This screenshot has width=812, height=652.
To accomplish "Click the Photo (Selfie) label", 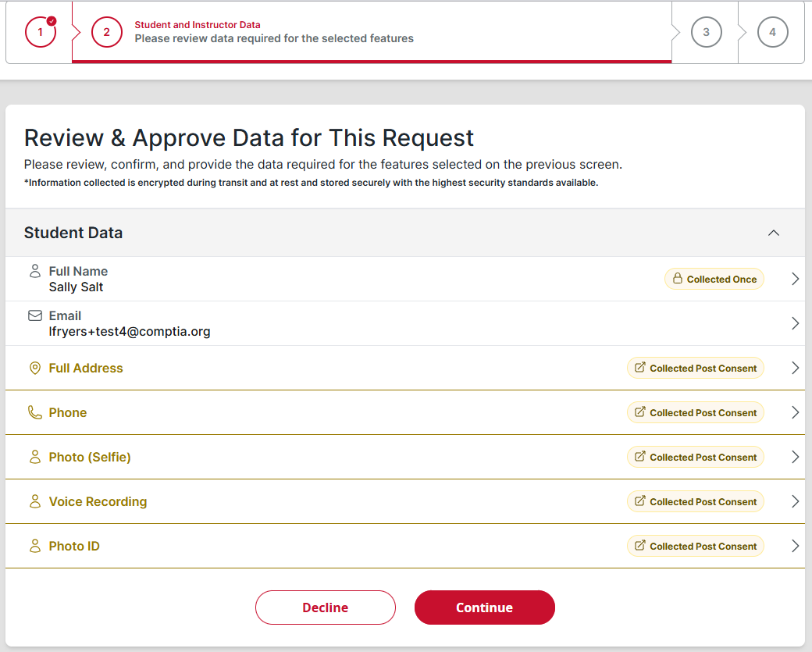I will point(90,458).
